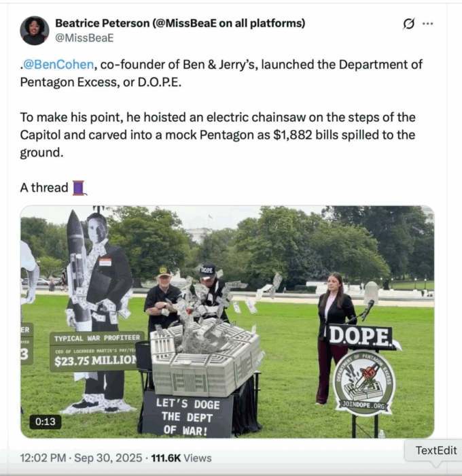Screen dimensions: 462x476
Task: Click the LET'S DOGE THE DEPT sign
Action: [188, 416]
